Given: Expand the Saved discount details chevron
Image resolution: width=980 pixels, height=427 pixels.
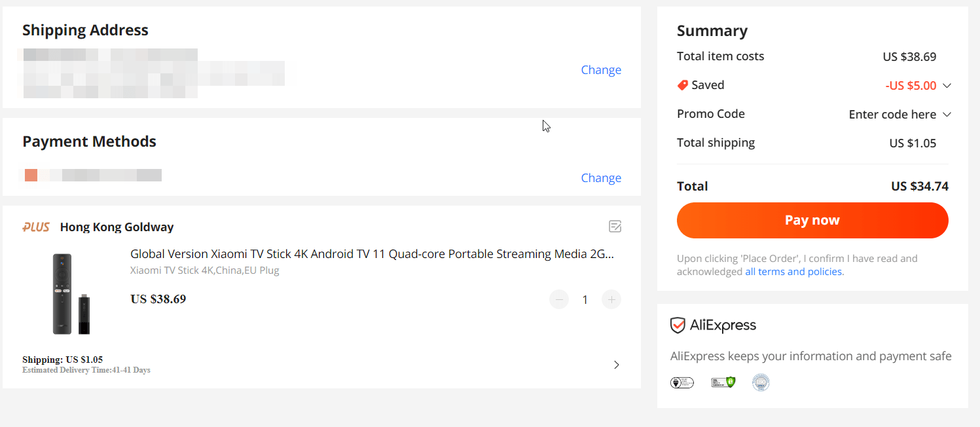Looking at the screenshot, I should [947, 86].
